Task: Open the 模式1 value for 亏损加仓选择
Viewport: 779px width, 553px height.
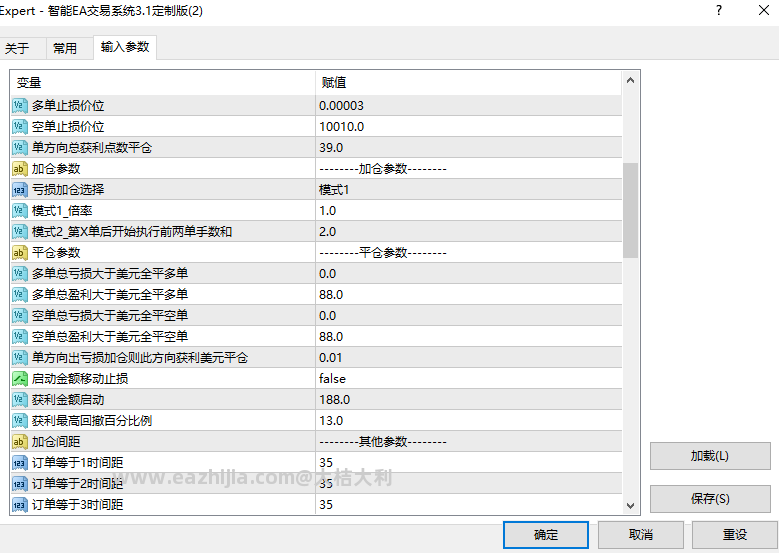Action: (x=468, y=189)
